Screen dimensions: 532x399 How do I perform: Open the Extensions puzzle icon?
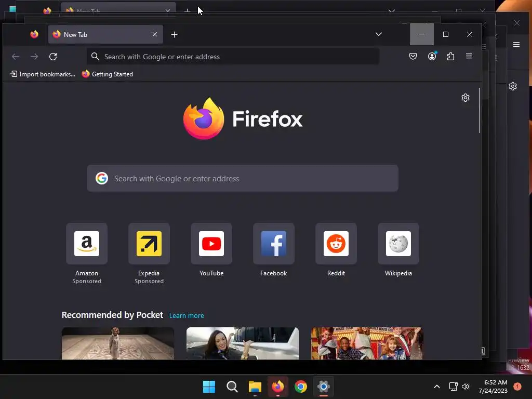tap(450, 56)
